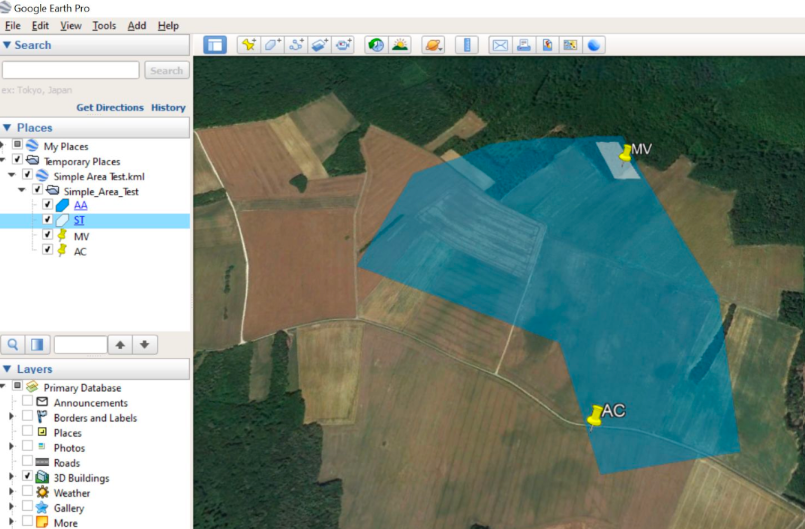
Task: Show sunlight across the landscape
Action: pos(399,45)
